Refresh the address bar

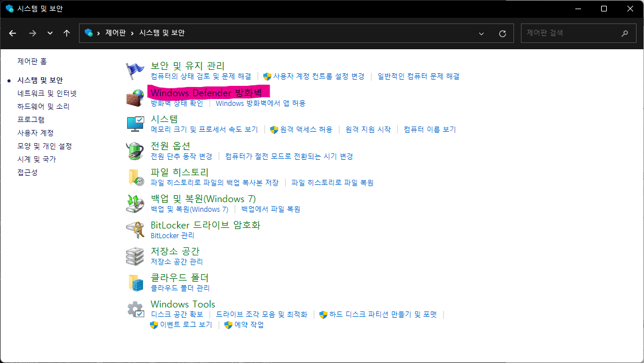coord(502,34)
